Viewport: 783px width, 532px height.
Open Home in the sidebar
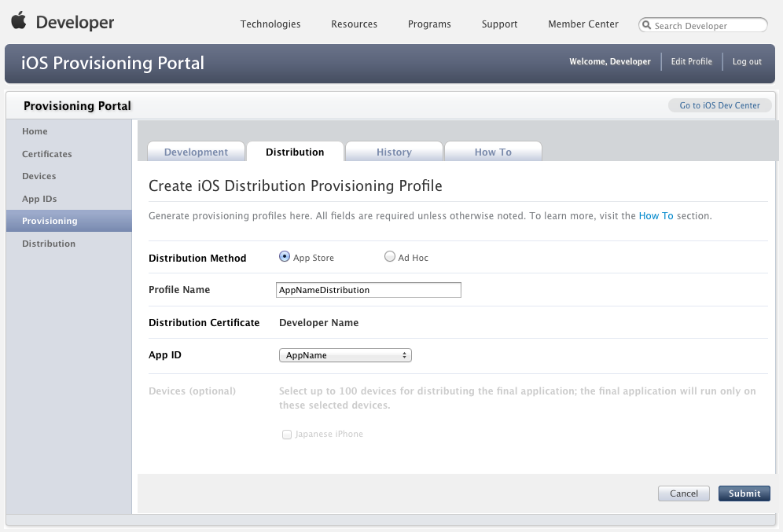click(x=69, y=131)
